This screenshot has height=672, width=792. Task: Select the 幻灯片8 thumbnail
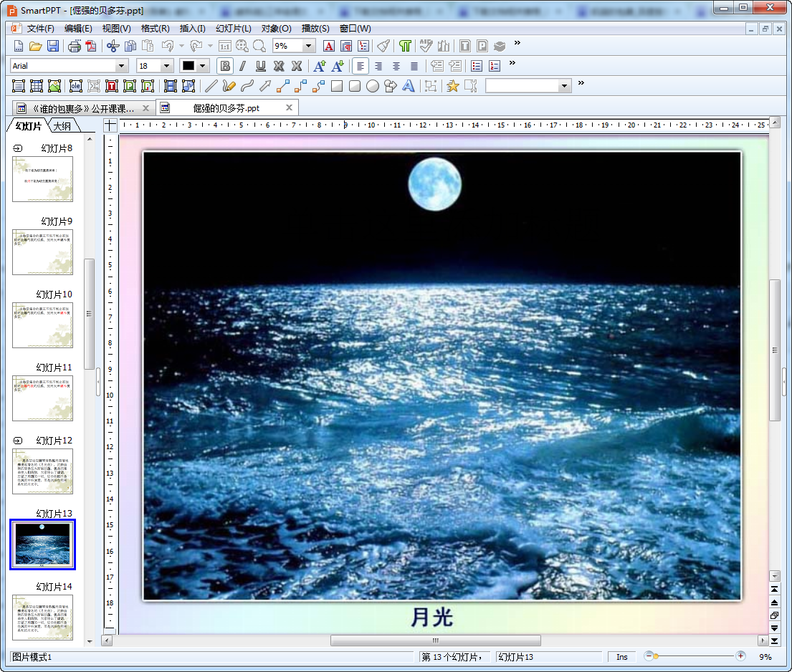[x=42, y=179]
